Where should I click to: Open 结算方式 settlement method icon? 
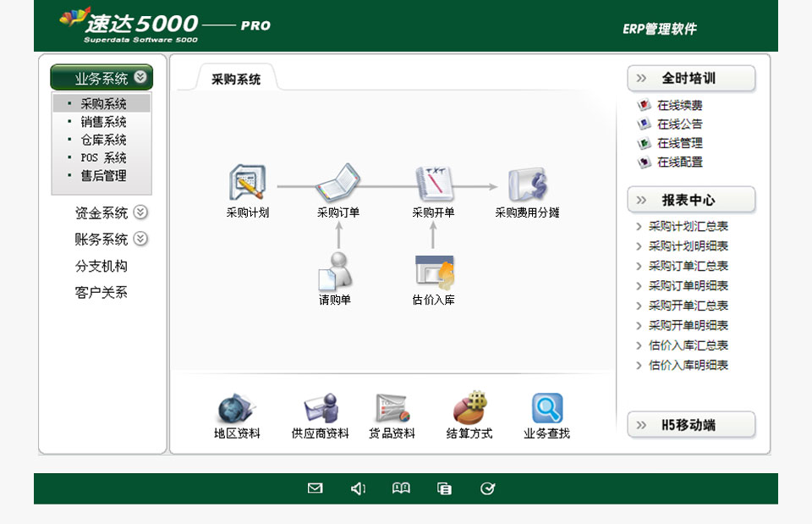469,407
